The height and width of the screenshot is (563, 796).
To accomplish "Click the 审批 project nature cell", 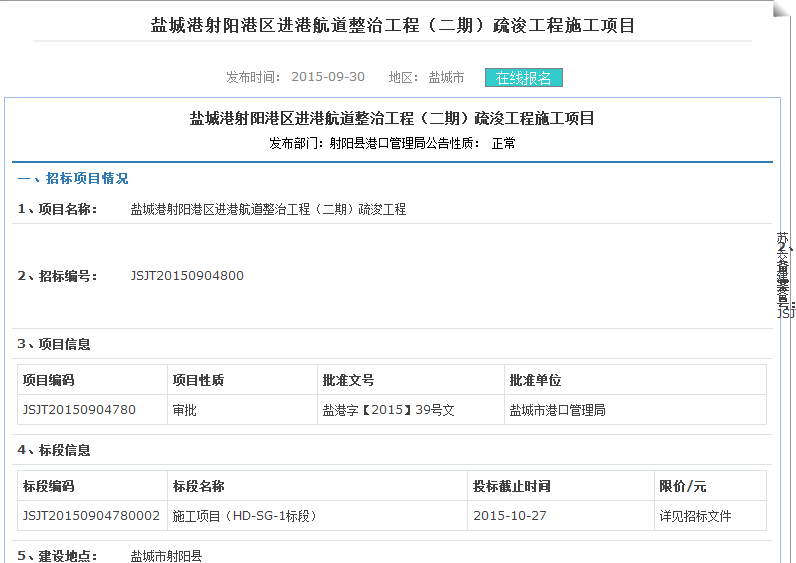I will pos(185,410).
